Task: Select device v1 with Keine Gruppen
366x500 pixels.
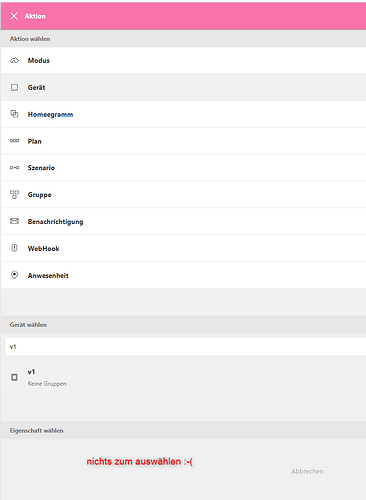Action: (183, 377)
